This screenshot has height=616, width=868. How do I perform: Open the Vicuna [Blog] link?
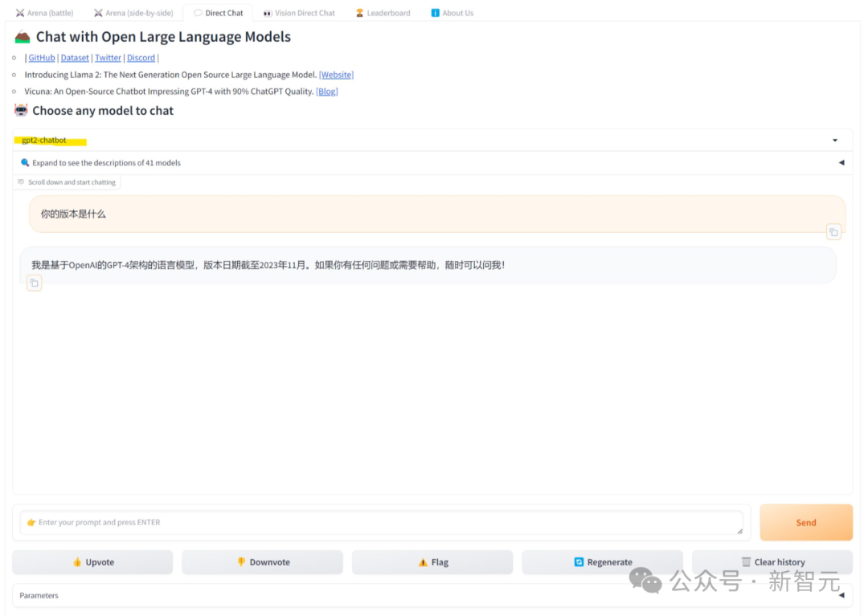(x=326, y=92)
